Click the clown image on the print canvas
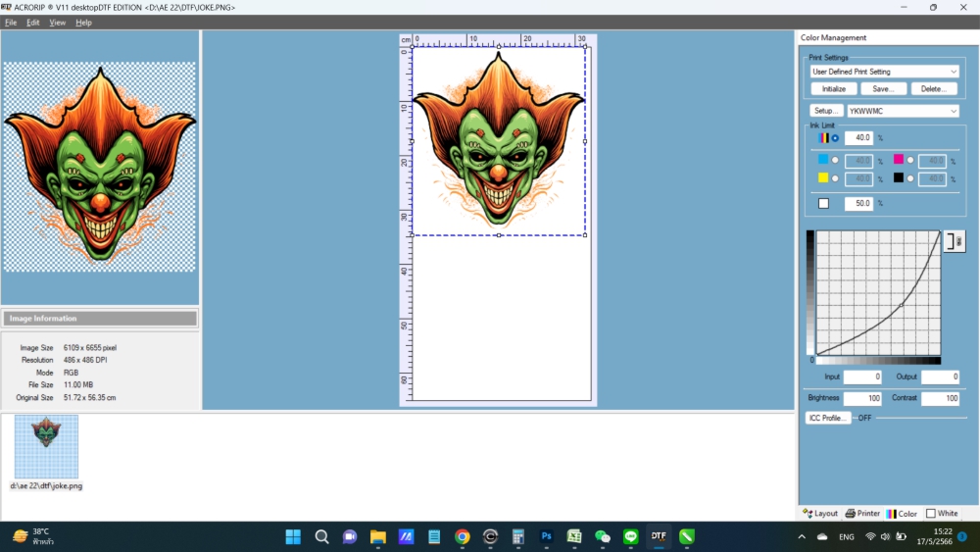Viewport: 980px width, 552px height. pyautogui.click(x=498, y=142)
